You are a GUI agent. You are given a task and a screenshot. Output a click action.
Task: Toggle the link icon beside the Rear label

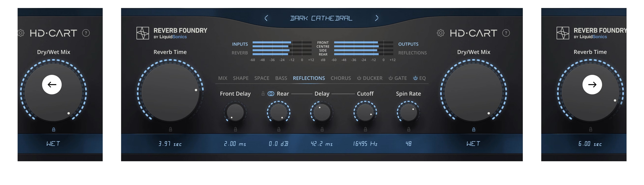(x=271, y=94)
